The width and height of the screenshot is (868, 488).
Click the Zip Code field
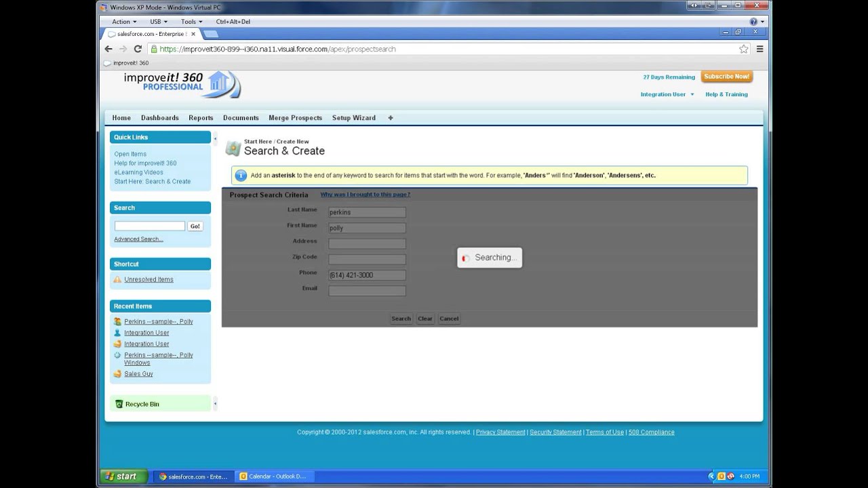point(367,259)
